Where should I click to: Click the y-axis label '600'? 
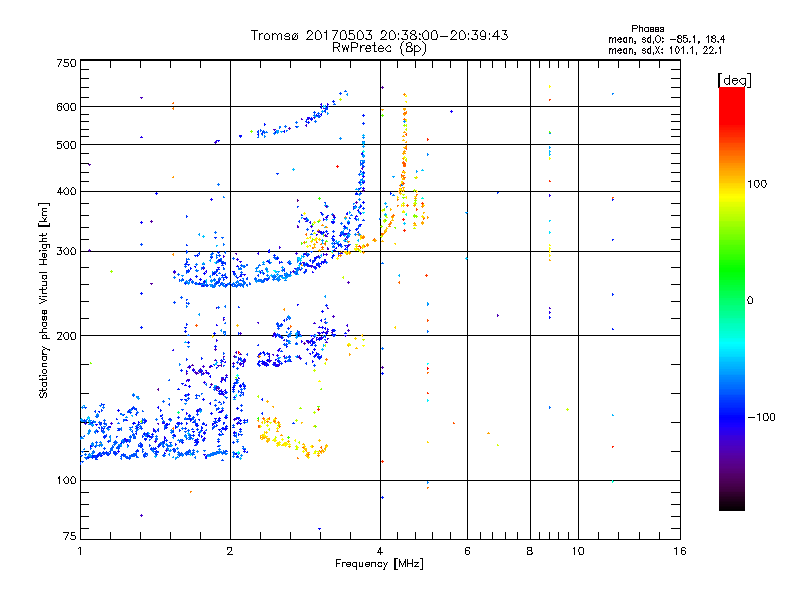coord(66,107)
